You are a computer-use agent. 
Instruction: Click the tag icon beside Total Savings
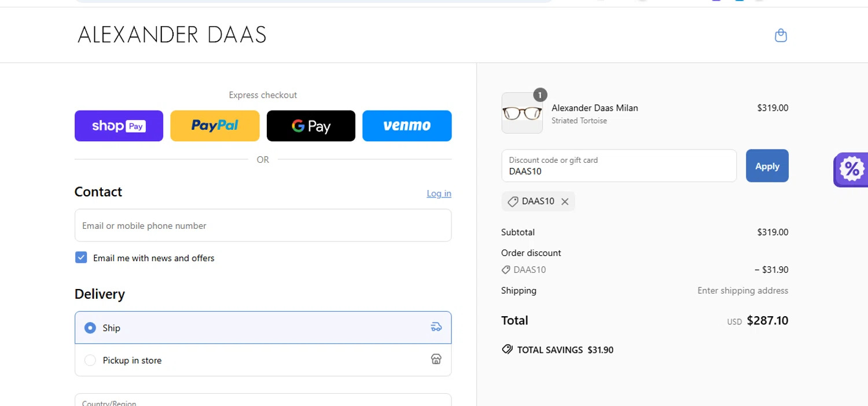coord(507,350)
